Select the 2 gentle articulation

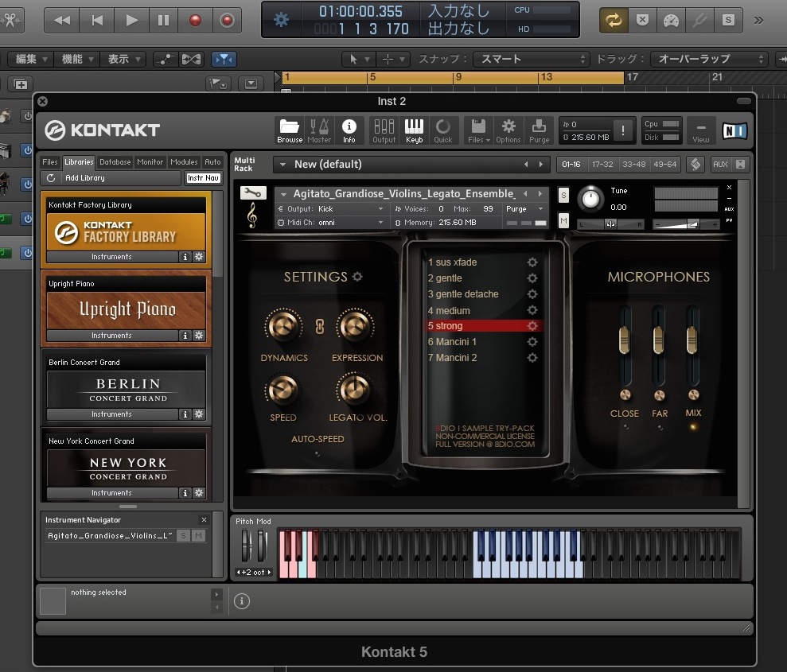(x=445, y=278)
